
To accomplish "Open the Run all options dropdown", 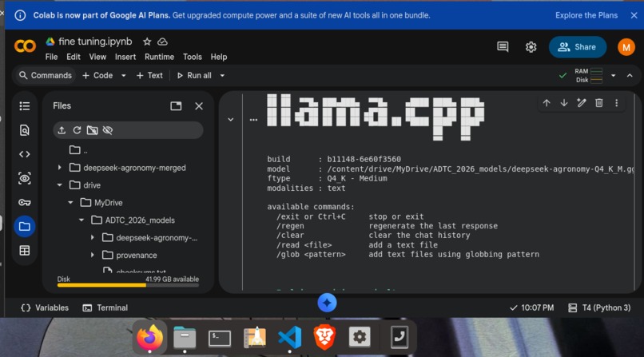I will click(x=222, y=76).
